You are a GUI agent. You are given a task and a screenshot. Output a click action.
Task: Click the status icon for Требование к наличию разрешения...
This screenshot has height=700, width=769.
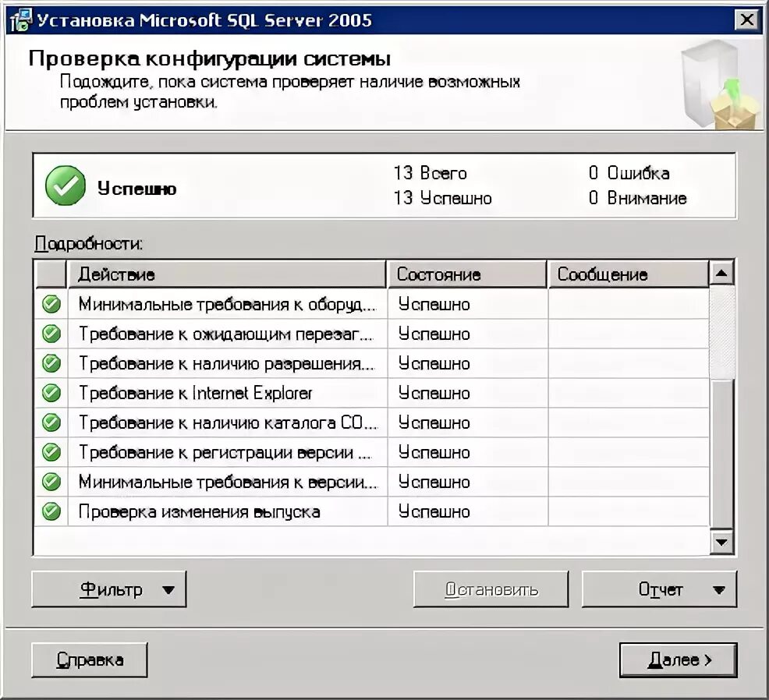(51, 363)
